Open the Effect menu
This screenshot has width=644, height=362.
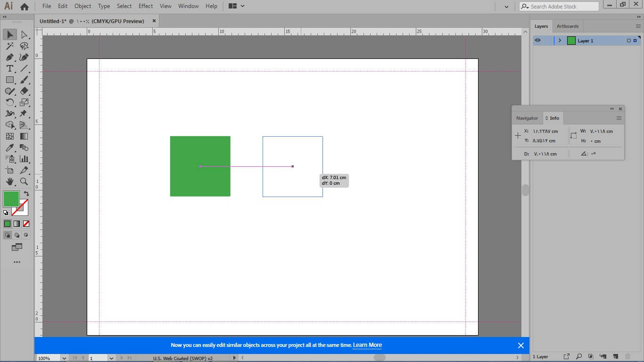146,6
